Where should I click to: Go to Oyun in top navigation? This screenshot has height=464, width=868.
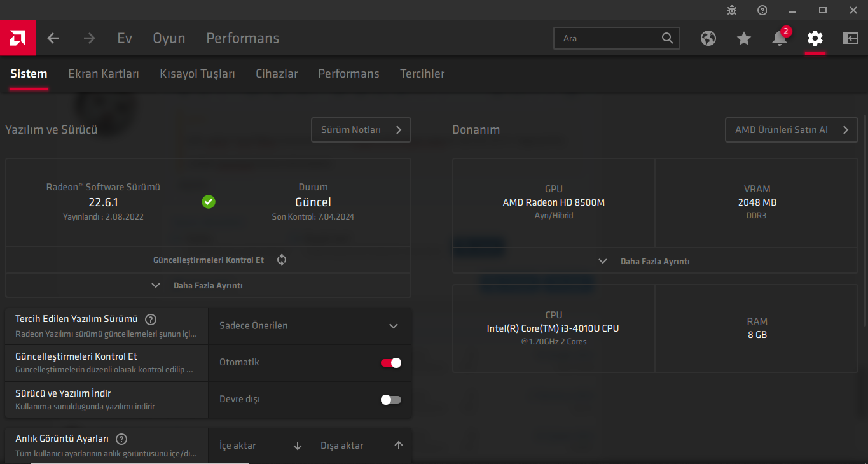pos(169,38)
